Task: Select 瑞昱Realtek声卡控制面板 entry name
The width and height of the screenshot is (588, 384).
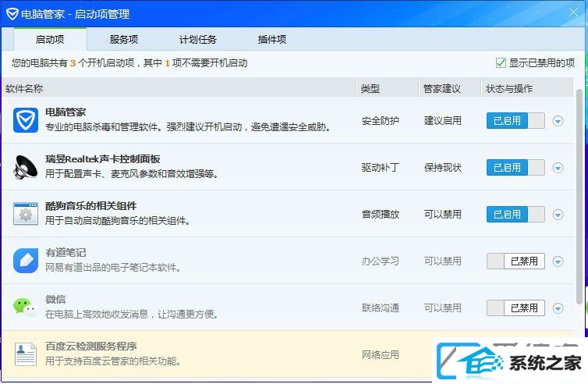Action: 103,158
